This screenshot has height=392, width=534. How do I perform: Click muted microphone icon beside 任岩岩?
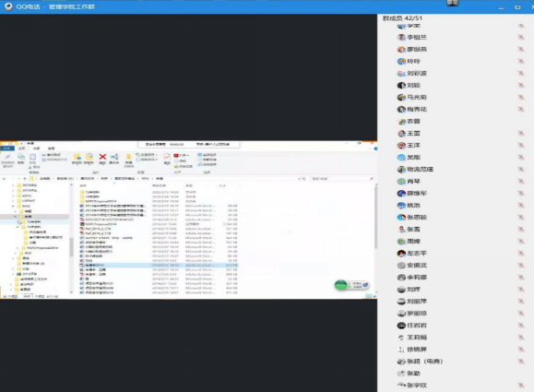click(x=521, y=325)
